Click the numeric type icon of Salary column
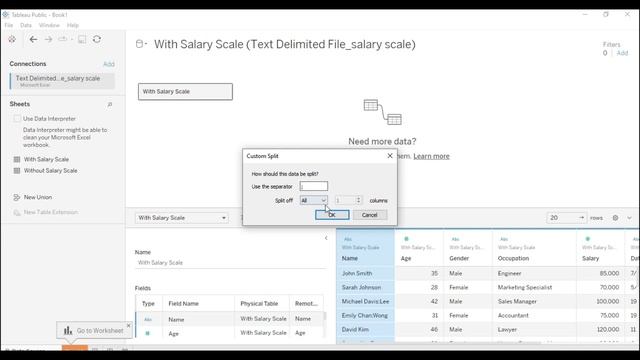640x360 pixels. [x=588, y=239]
